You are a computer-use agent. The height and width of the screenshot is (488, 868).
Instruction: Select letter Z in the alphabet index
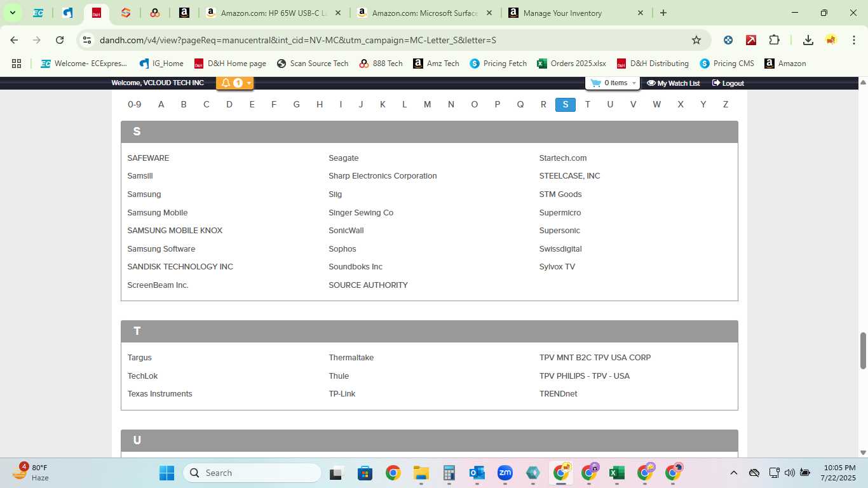726,104
